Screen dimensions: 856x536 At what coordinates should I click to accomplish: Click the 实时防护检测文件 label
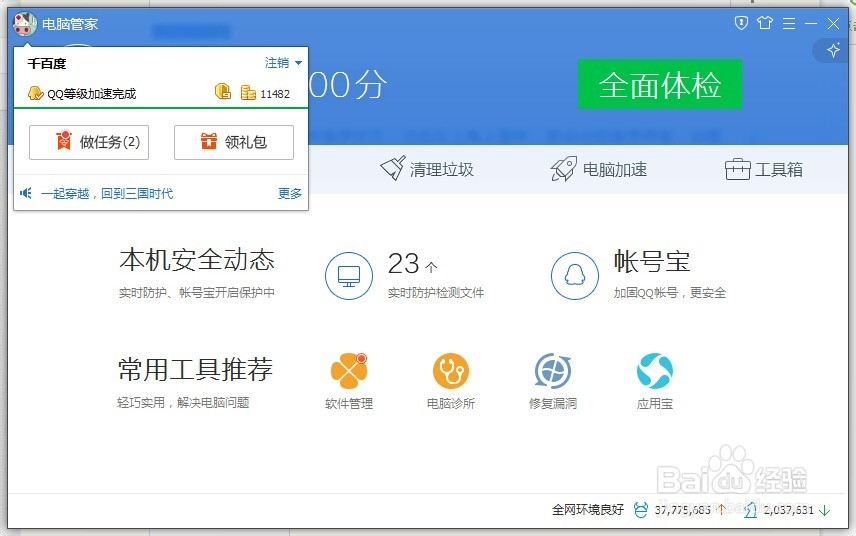click(436, 293)
